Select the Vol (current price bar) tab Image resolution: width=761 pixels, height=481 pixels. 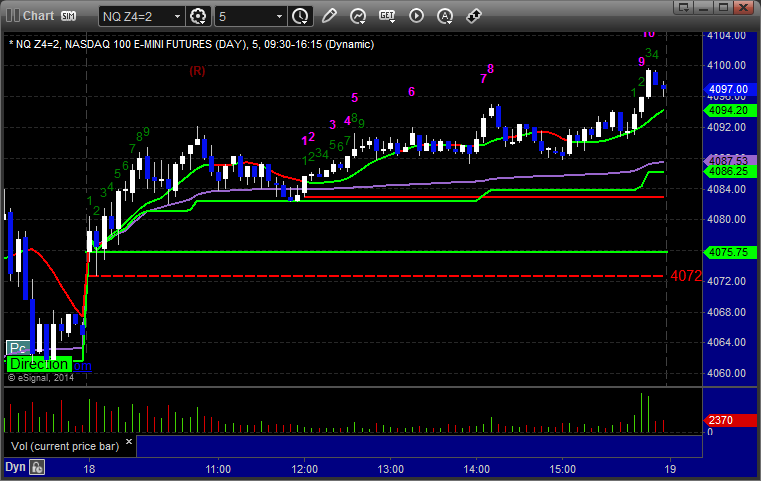tap(65, 446)
